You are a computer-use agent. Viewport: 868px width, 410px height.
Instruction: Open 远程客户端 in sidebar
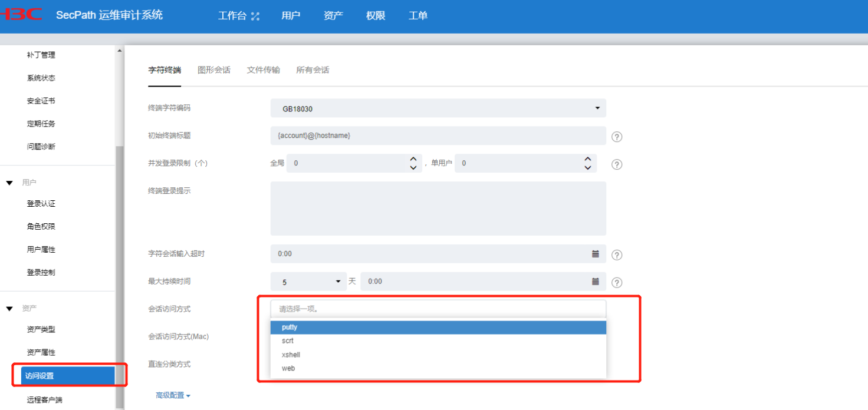45,400
